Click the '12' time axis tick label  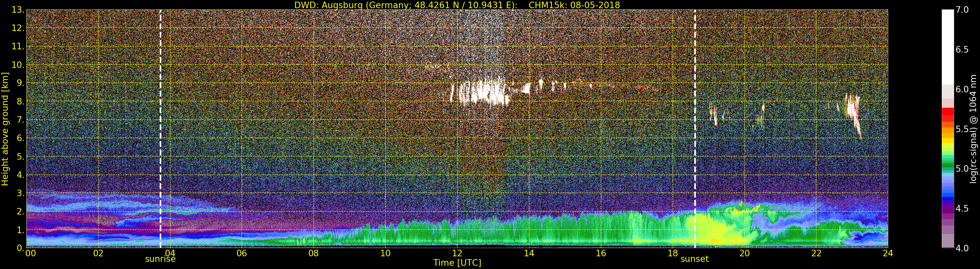[457, 253]
